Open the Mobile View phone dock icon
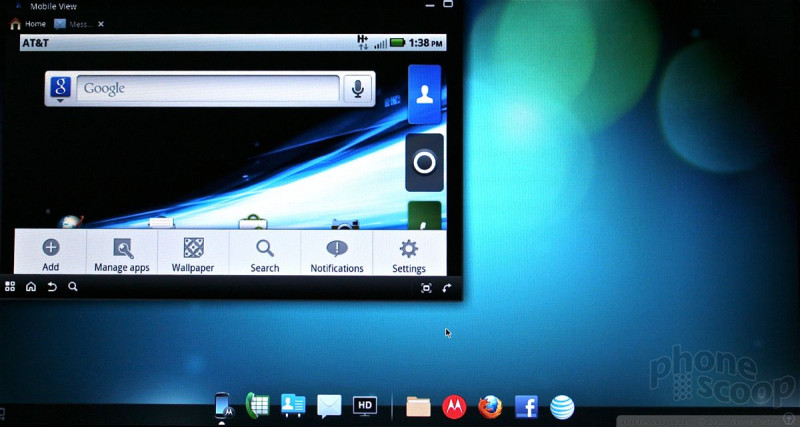This screenshot has height=427, width=800. point(224,406)
